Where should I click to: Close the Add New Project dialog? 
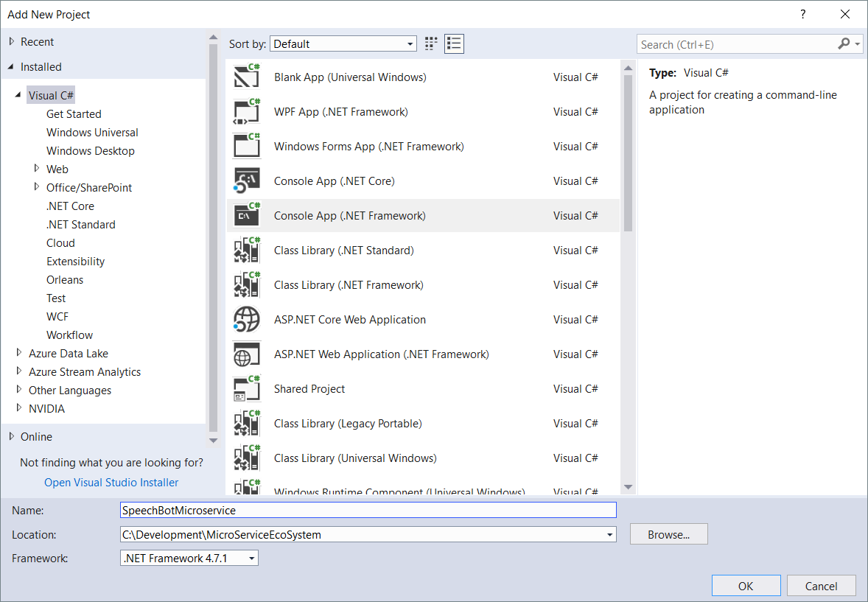click(844, 15)
